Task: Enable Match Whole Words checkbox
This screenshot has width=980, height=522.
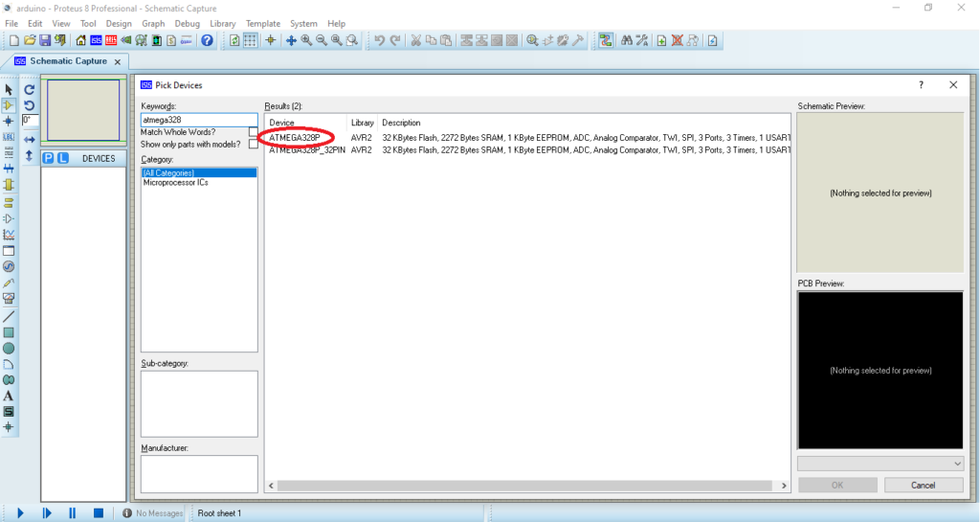Action: (x=253, y=132)
